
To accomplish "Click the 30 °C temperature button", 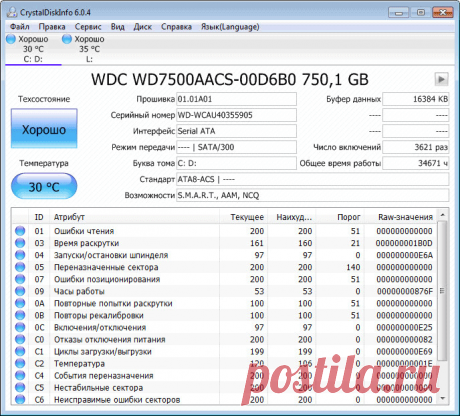I will pyautogui.click(x=44, y=186).
